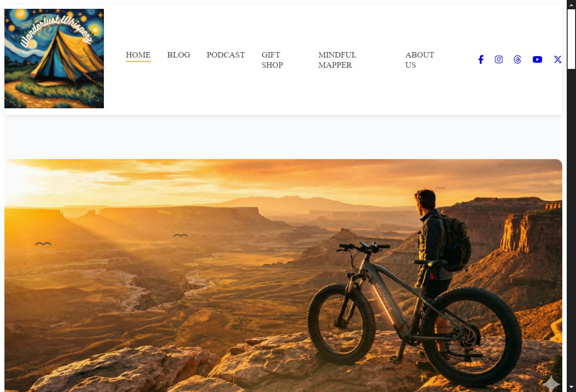576x392 pixels.
Task: Select the MINDFUL MAPPER nav link
Action: 337,60
